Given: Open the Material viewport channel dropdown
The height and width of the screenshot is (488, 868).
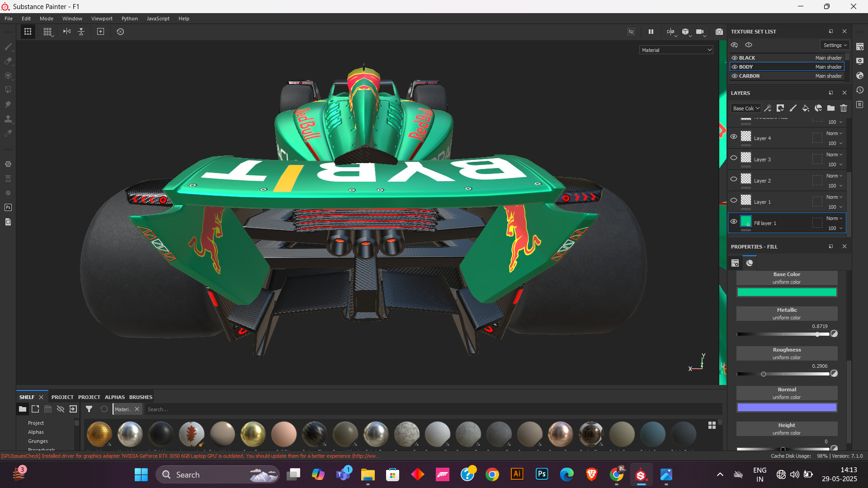Looking at the screenshot, I should tap(676, 50).
